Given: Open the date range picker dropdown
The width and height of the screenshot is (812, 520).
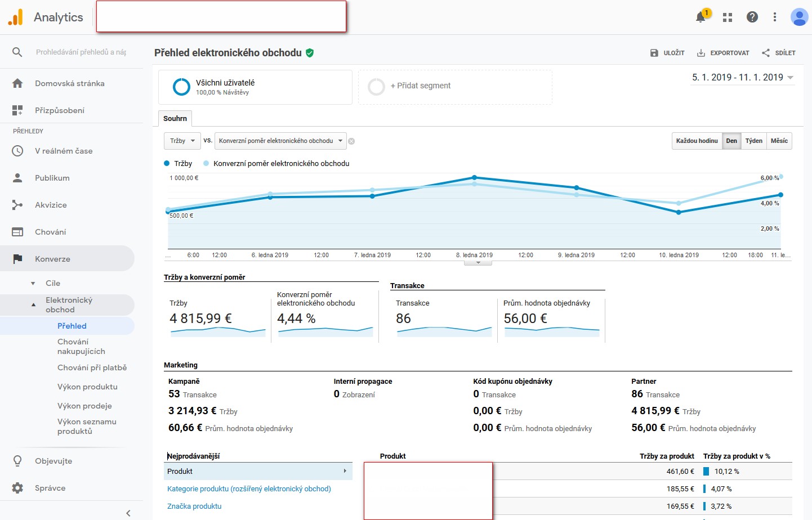Looking at the screenshot, I should coord(742,78).
